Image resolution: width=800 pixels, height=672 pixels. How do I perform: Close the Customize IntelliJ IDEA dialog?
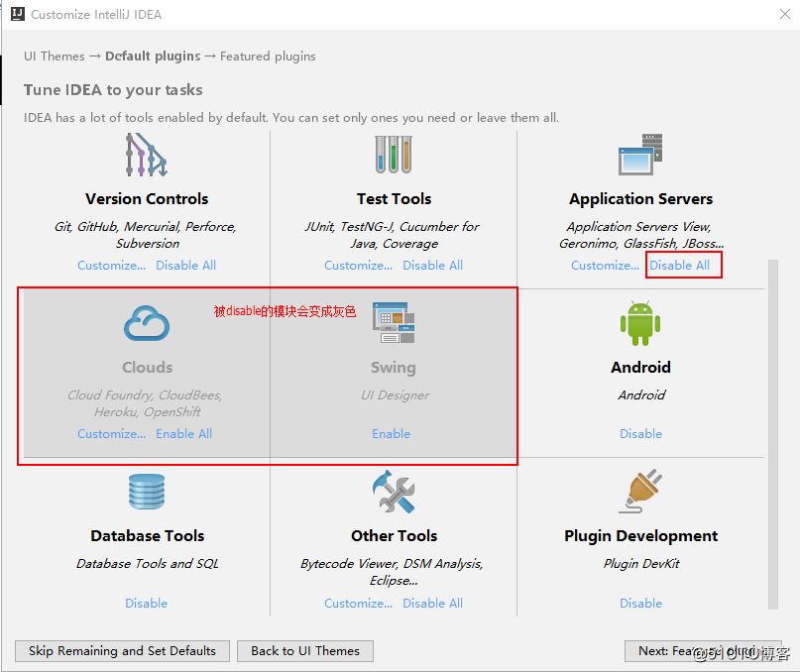(x=785, y=14)
